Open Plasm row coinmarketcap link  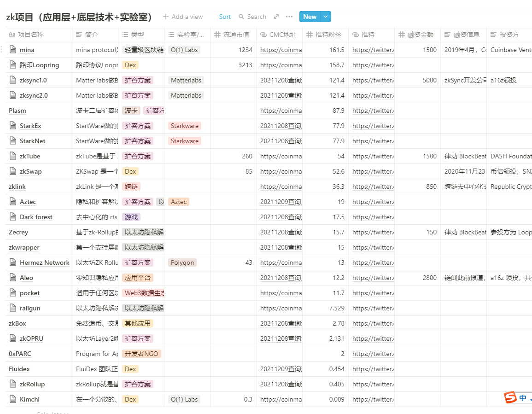pyautogui.click(x=281, y=111)
